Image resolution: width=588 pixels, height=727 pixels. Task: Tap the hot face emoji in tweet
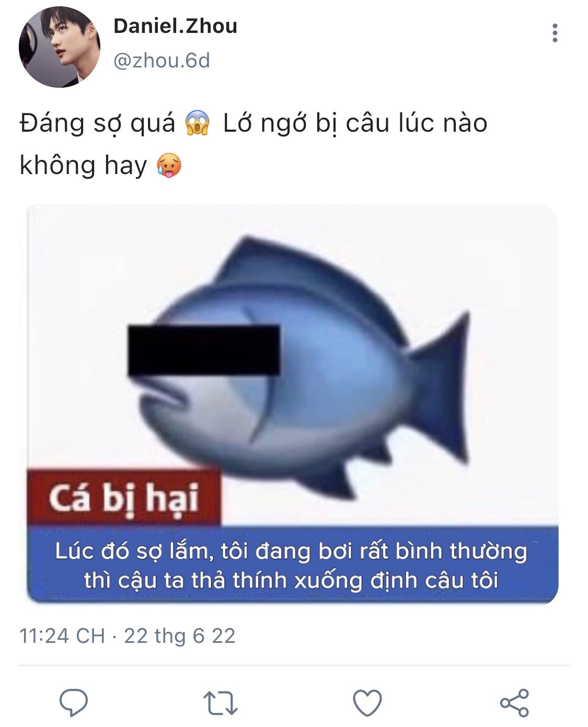(169, 165)
